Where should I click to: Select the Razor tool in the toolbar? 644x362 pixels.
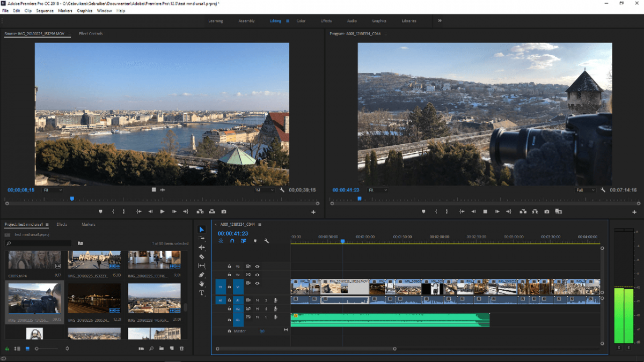click(x=202, y=257)
